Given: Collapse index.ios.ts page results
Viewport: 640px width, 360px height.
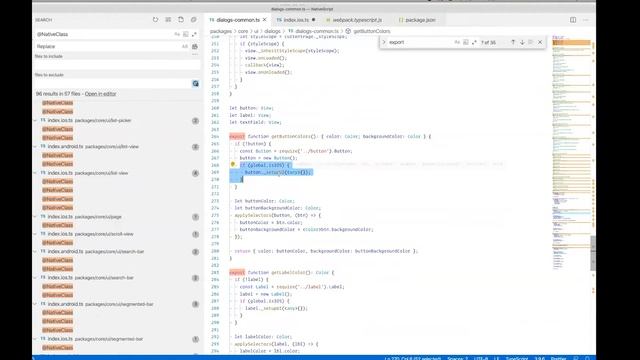Looking at the screenshot, I should (x=36, y=217).
